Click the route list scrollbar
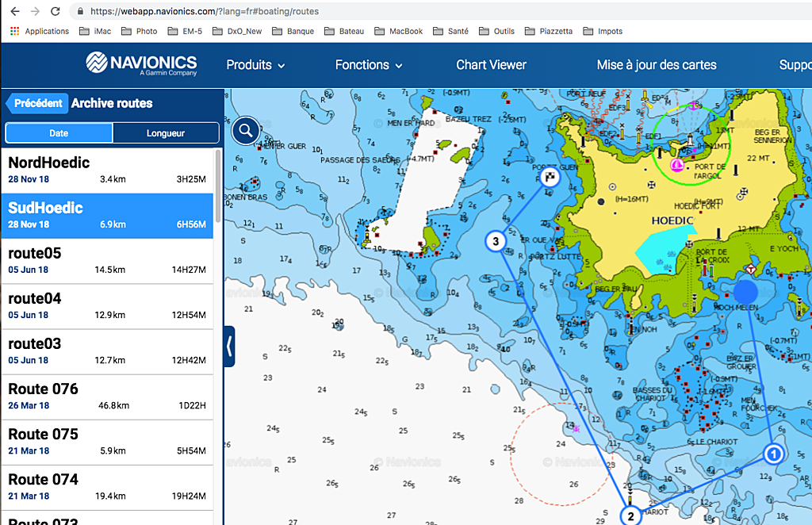 tap(218, 186)
